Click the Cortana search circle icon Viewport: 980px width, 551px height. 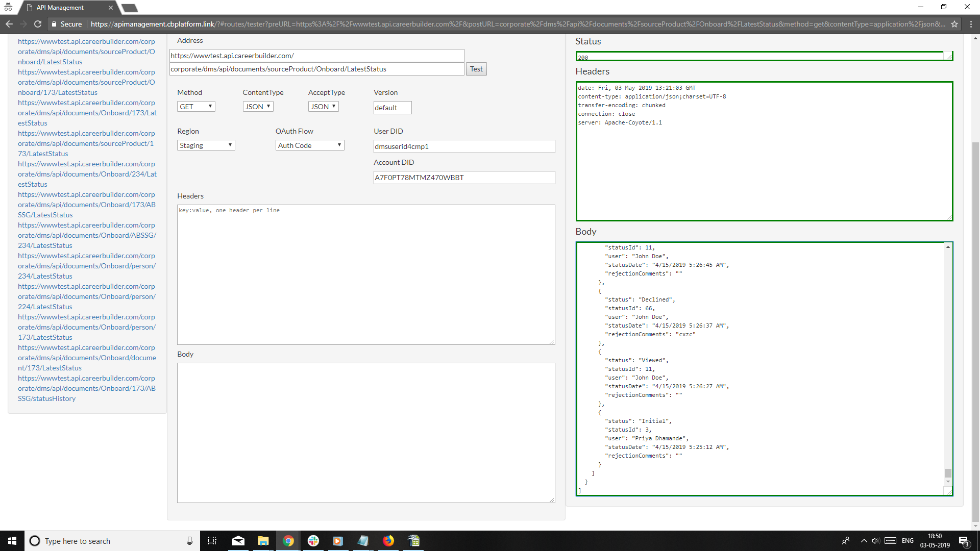pos(35,541)
